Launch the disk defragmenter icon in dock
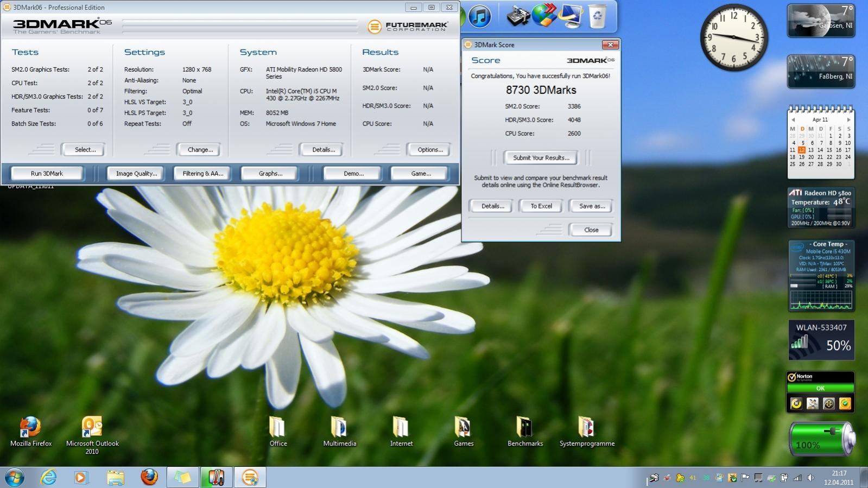 518,16
